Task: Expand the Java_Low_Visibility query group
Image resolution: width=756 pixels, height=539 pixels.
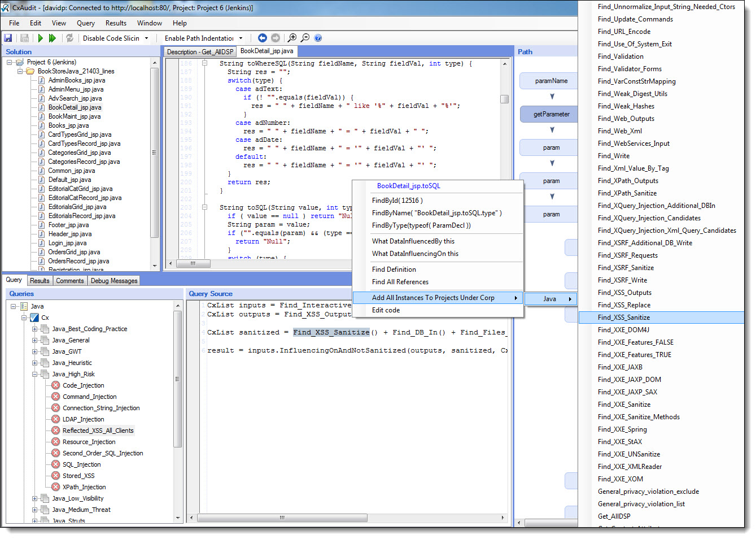Action: click(x=34, y=498)
